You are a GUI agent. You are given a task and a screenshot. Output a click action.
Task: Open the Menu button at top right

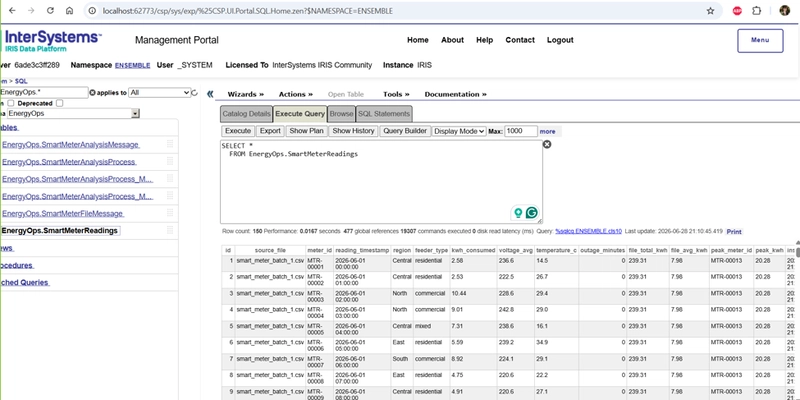760,41
